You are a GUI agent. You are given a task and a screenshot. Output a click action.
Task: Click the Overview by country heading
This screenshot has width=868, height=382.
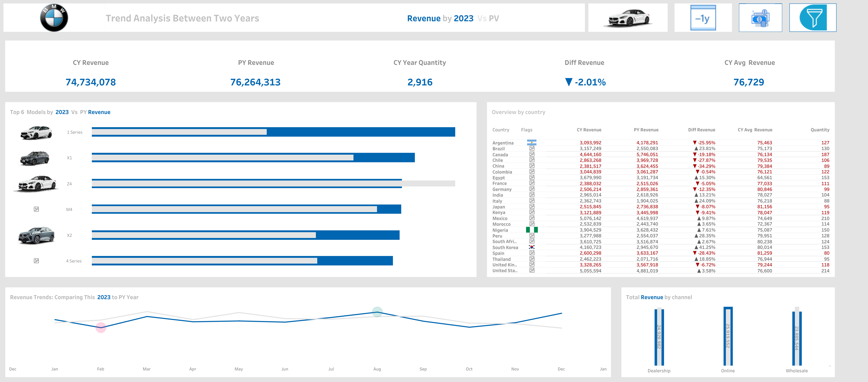point(518,112)
